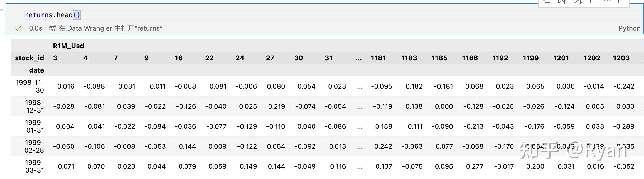Open the More Actions ellipsis menu
644x179 pixels.
[x=607, y=1]
